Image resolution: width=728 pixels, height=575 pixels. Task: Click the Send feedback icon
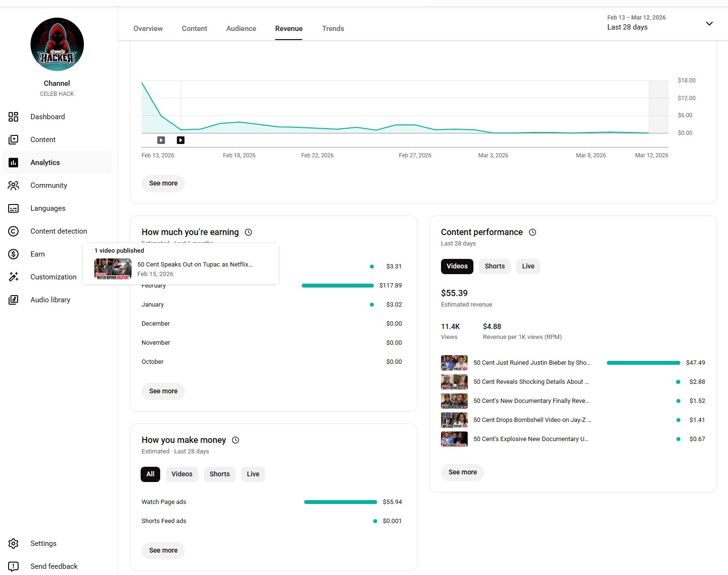13,566
